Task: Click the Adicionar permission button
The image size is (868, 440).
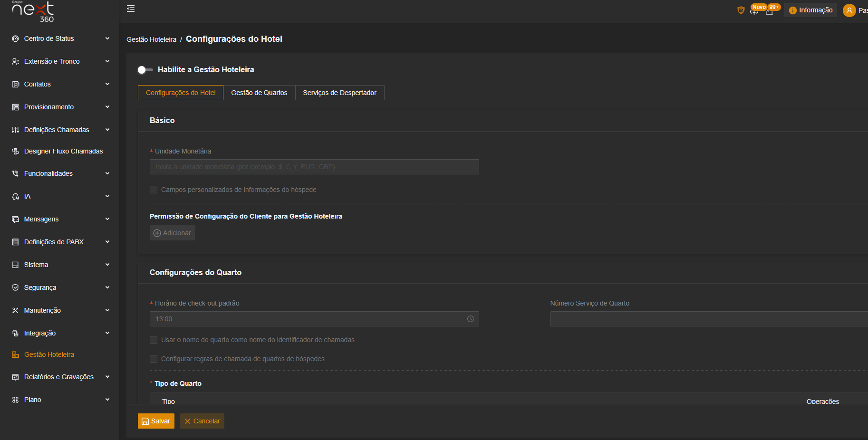Action: pos(172,233)
